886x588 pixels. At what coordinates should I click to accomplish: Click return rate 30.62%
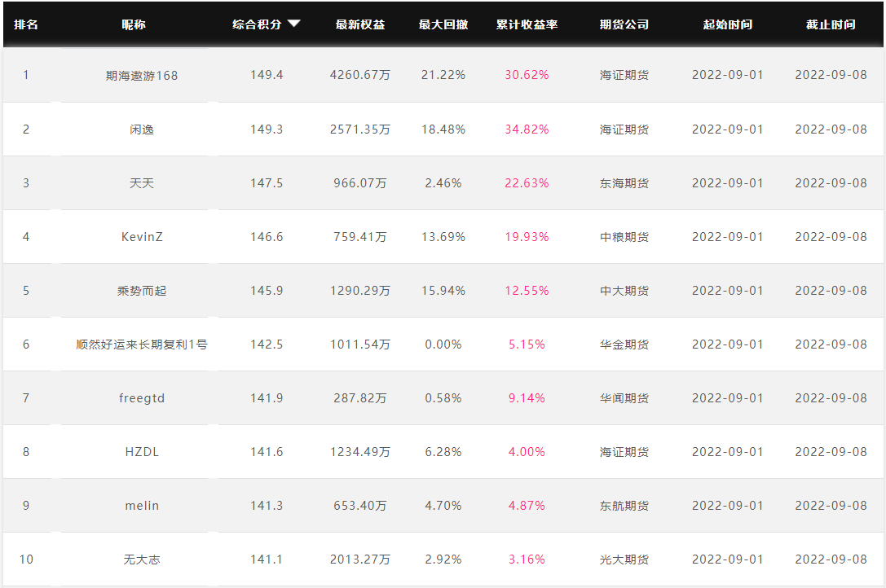[527, 75]
